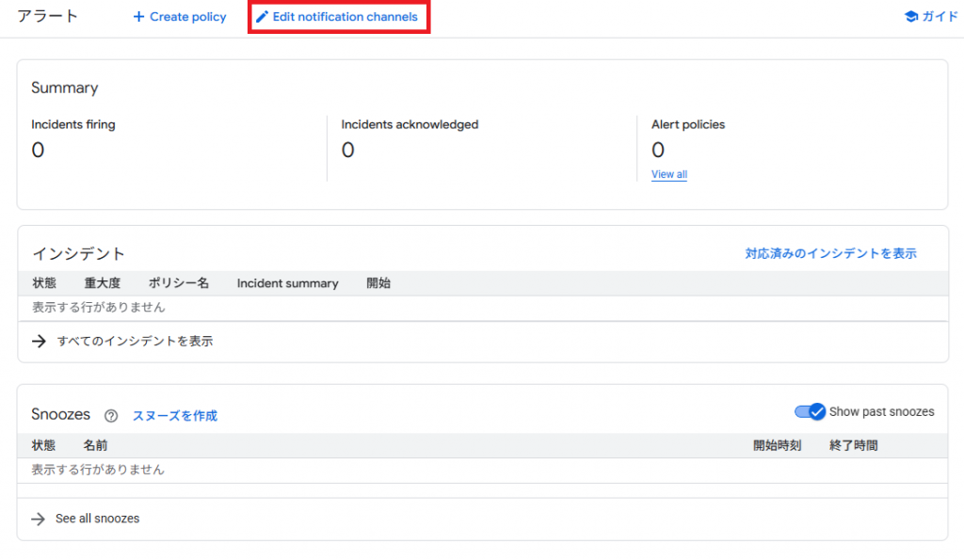Click the help icon next to Snoozes

pos(111,416)
